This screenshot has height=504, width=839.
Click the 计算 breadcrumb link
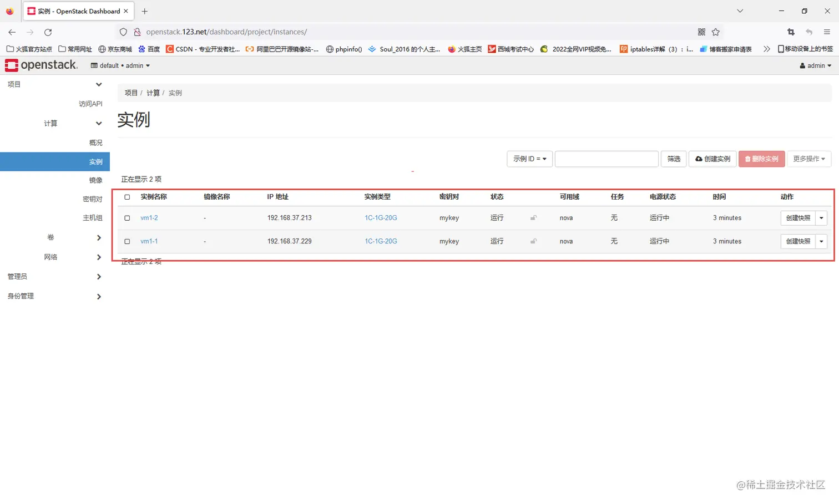153,93
